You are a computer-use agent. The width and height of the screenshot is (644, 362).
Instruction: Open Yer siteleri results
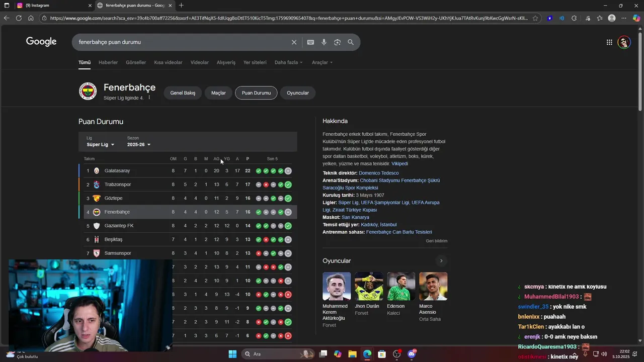(x=255, y=62)
